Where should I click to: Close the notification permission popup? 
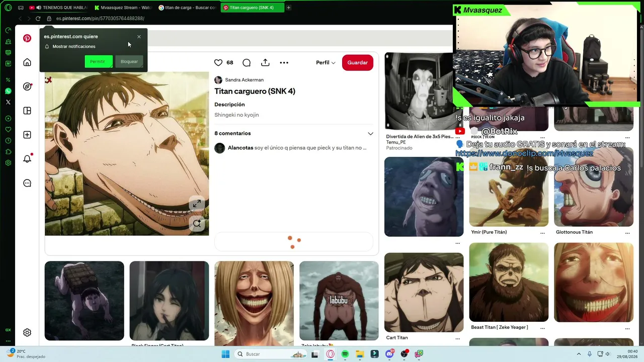pos(139,37)
